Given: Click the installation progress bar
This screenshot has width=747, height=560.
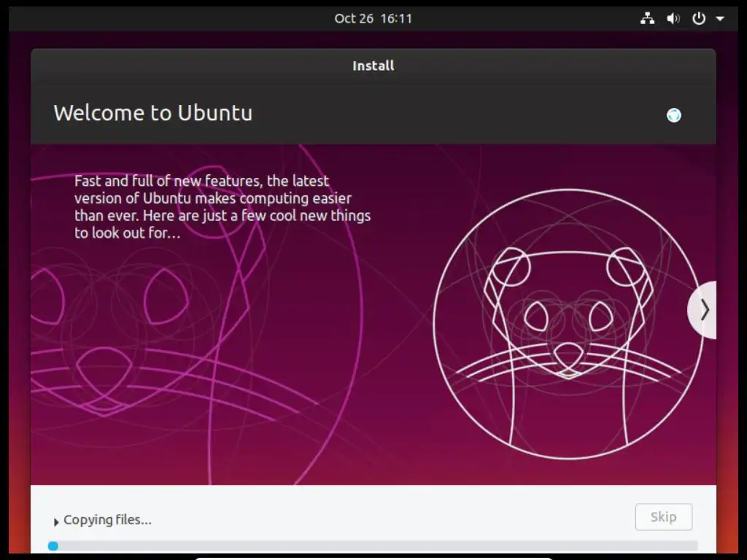Looking at the screenshot, I should (373, 545).
